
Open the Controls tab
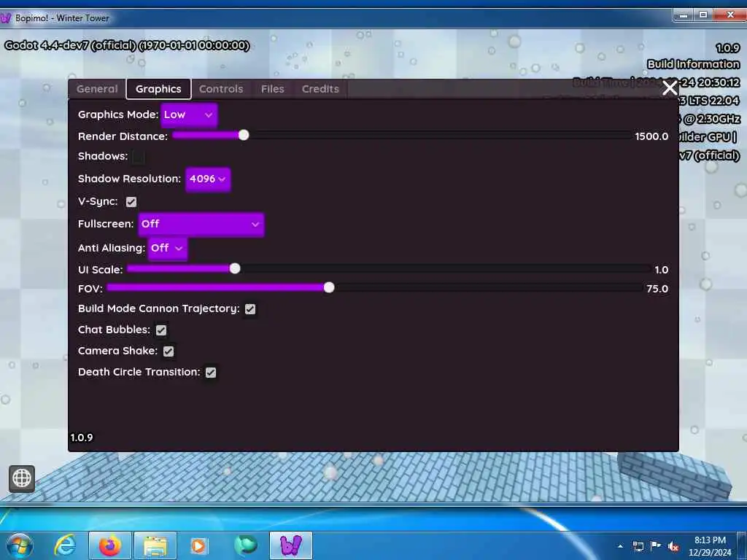(x=221, y=89)
